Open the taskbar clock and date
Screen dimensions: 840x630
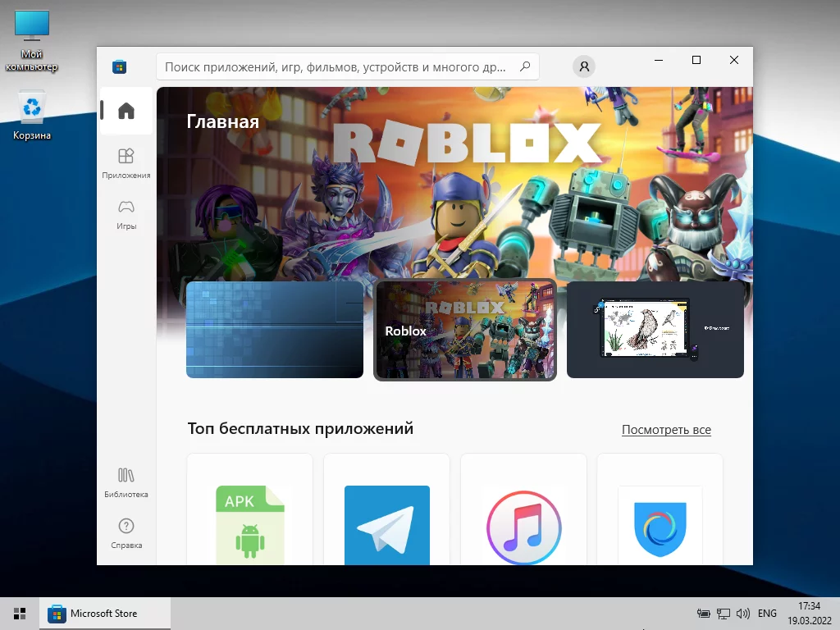pos(809,614)
